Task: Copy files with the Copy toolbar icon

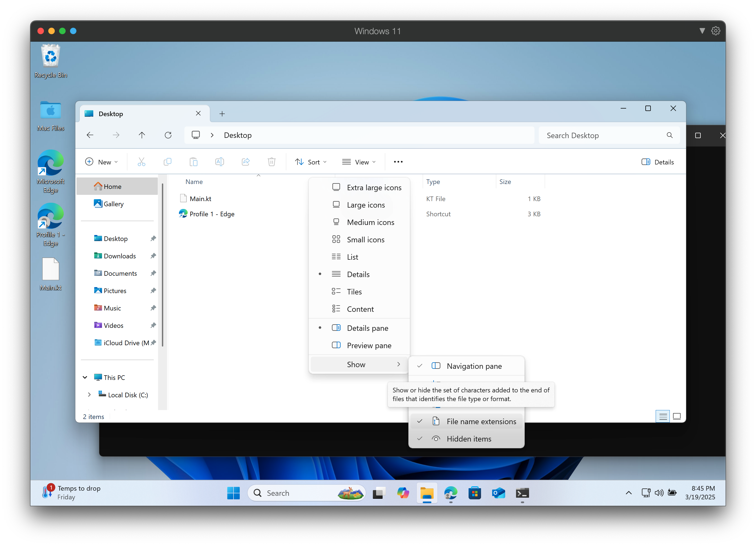Action: 167,162
